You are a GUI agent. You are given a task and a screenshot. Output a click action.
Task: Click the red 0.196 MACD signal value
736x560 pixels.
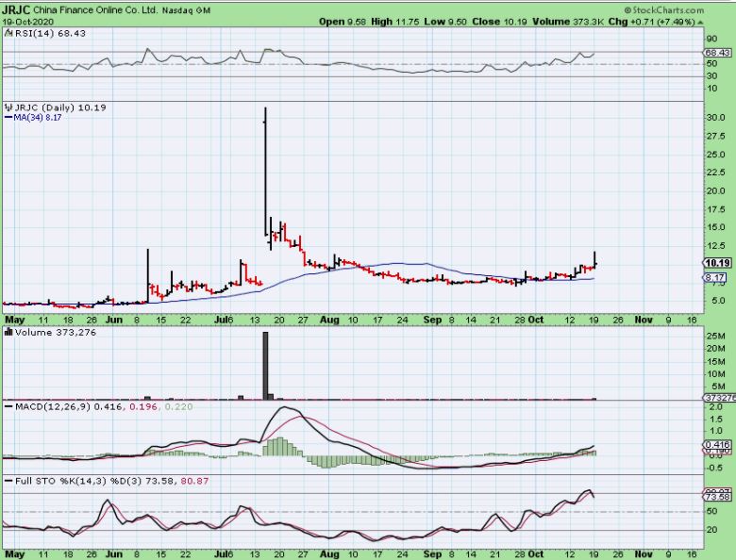pos(143,406)
